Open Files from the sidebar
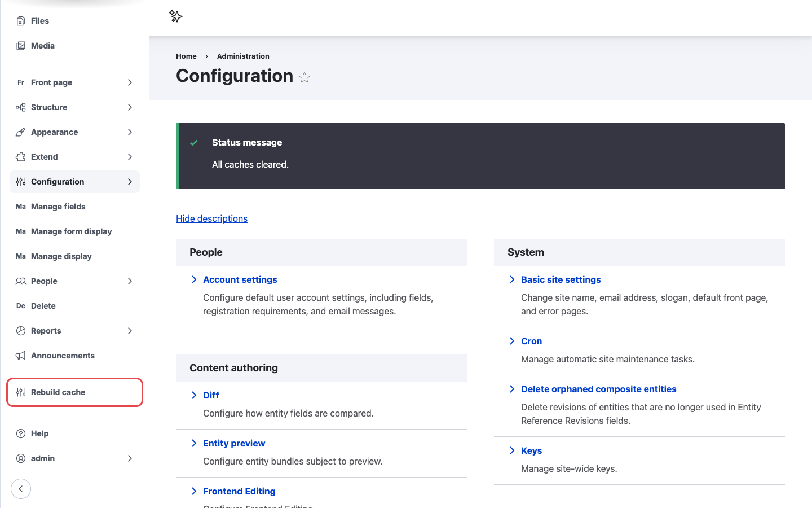This screenshot has height=508, width=812. point(74,21)
